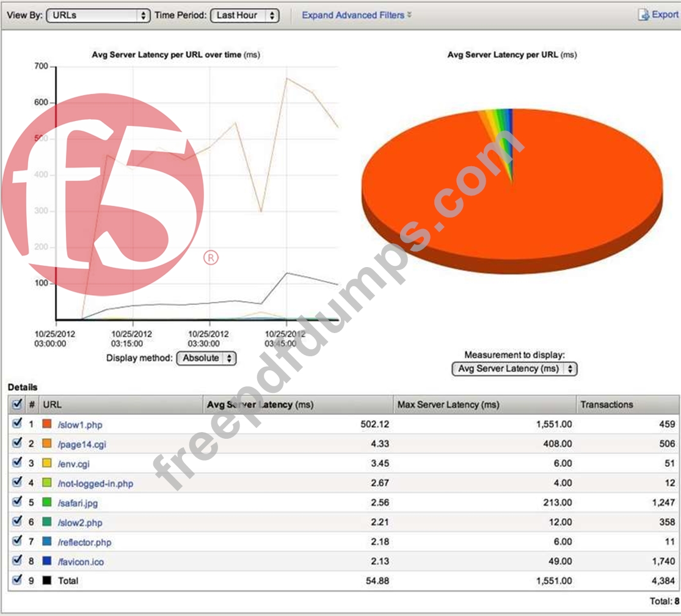The width and height of the screenshot is (681, 616).
Task: Uncheck the /safari.jpg row checkbox
Action: point(17,502)
